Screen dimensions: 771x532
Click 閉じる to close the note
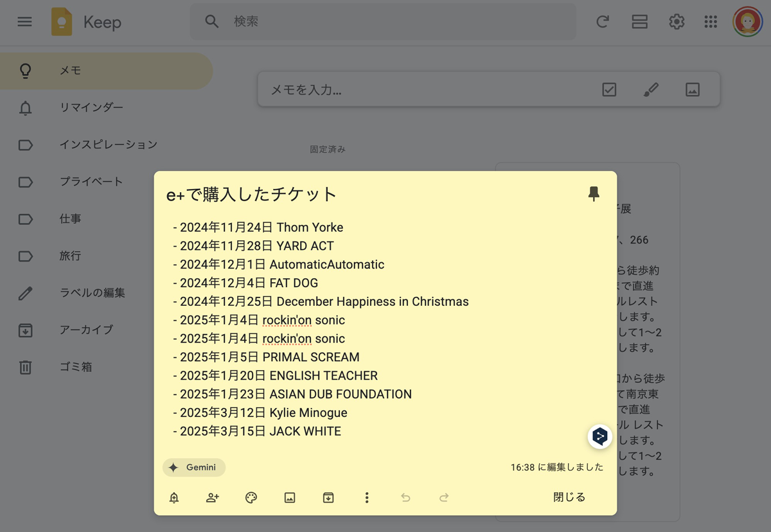point(569,497)
